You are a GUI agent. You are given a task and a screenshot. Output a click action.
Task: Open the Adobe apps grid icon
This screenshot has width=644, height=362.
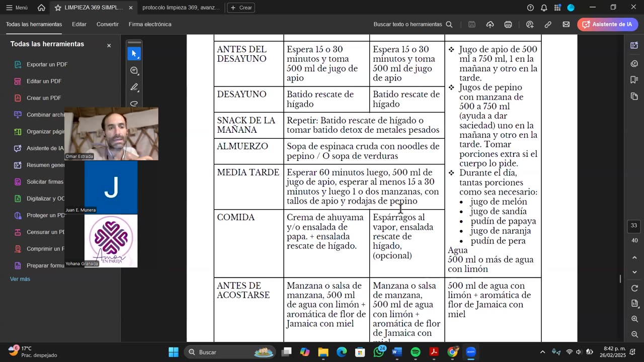pyautogui.click(x=557, y=8)
